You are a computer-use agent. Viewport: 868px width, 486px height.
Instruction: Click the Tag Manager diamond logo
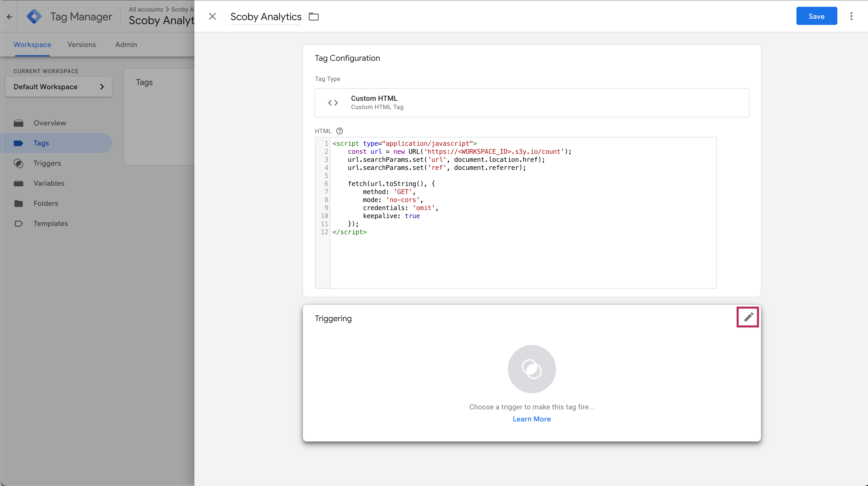tap(34, 17)
